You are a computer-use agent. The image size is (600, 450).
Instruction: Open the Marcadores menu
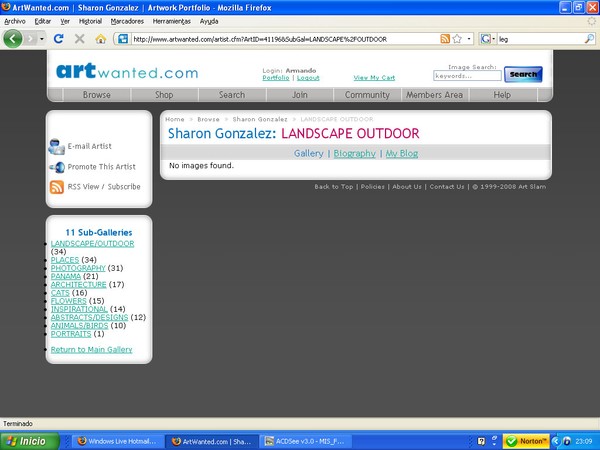click(127, 21)
